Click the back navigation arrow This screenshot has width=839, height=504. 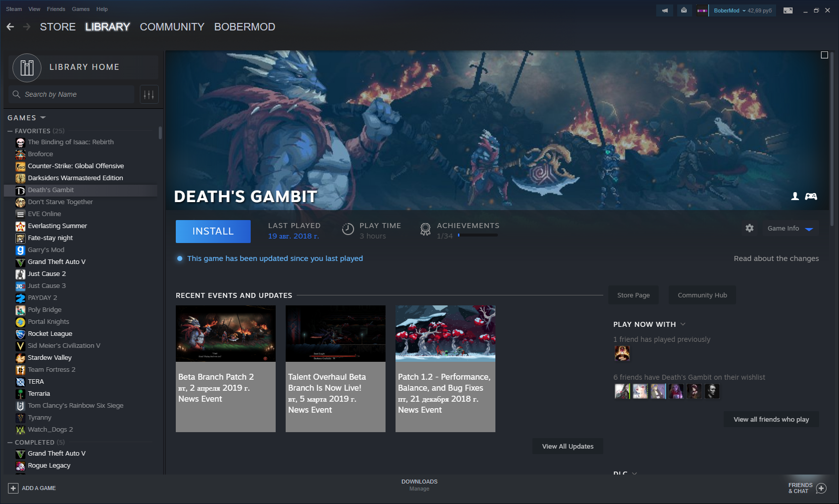pos(10,27)
